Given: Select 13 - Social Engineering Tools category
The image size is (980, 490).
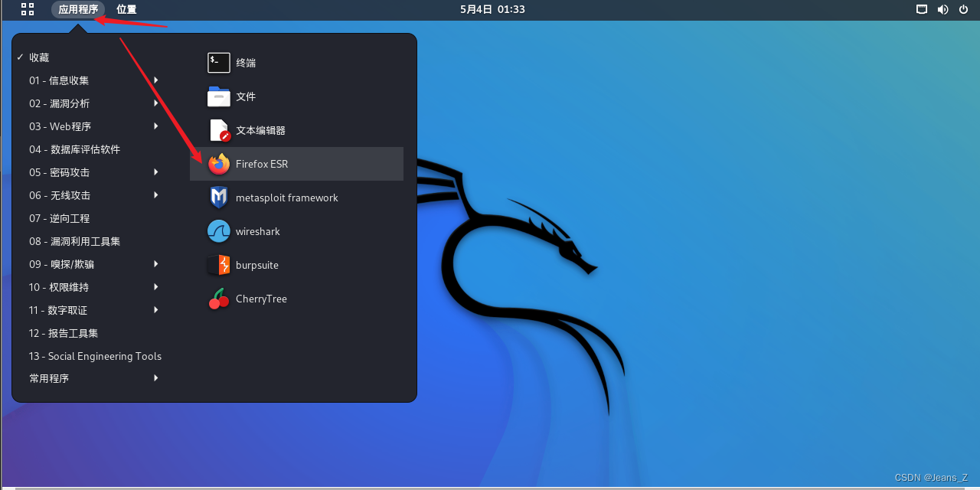Looking at the screenshot, I should 95,356.
